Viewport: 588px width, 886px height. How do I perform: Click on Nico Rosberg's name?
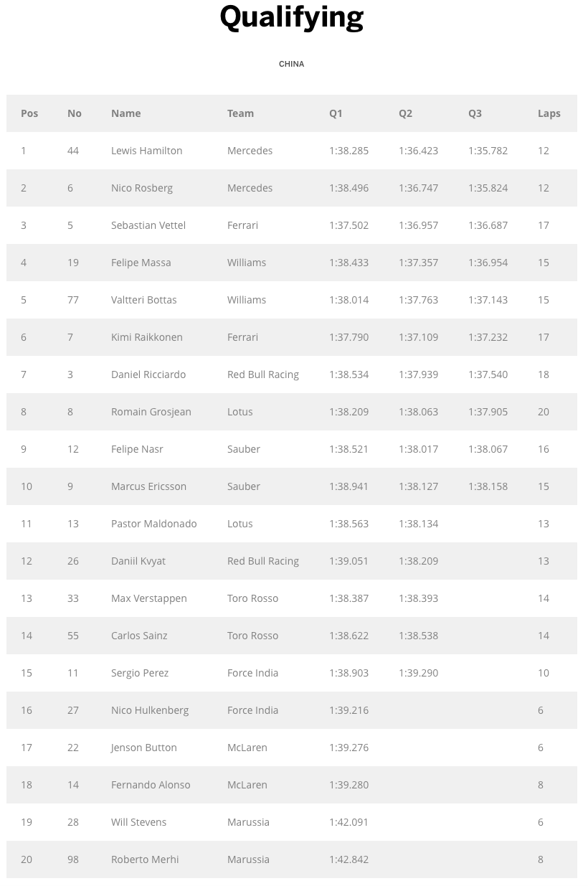[141, 188]
